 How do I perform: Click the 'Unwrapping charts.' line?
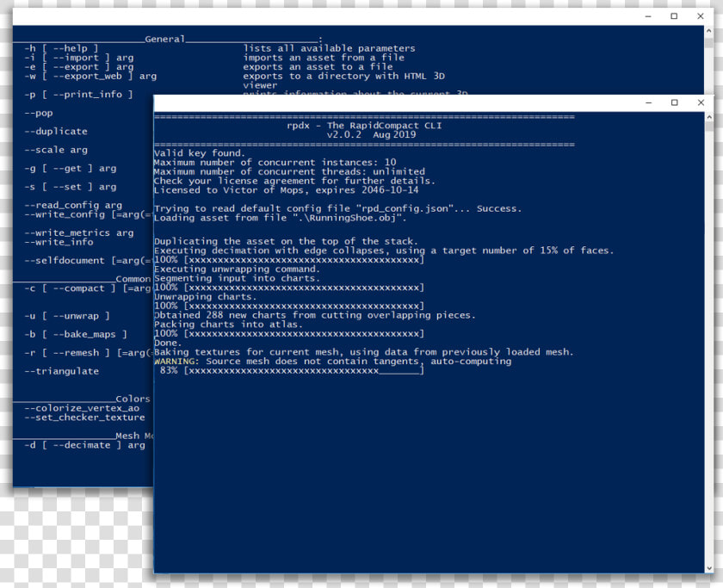[x=205, y=296]
